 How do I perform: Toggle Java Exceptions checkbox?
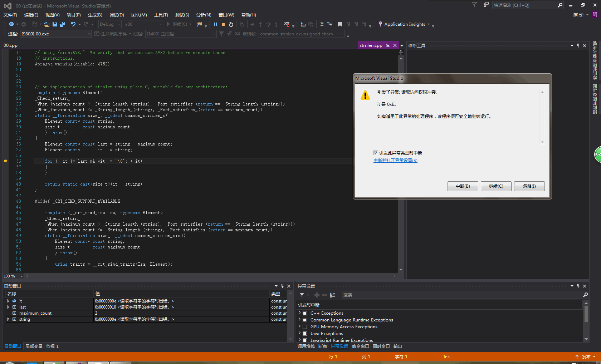click(x=305, y=334)
